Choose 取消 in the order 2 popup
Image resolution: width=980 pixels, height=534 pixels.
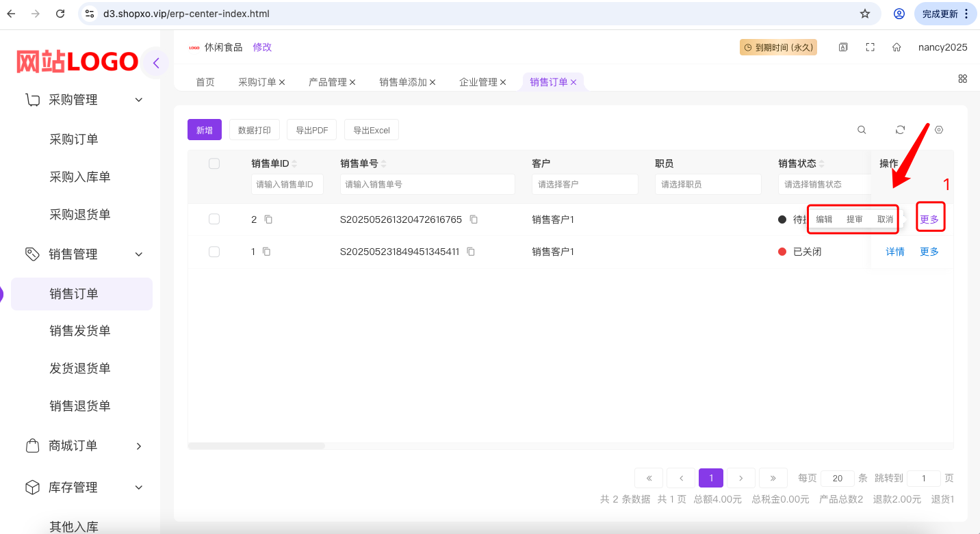886,219
